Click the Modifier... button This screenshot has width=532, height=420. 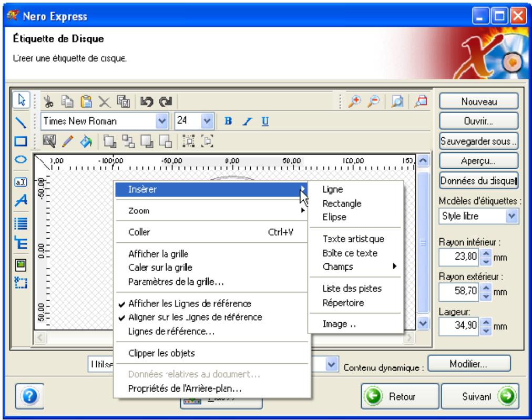pyautogui.click(x=469, y=364)
